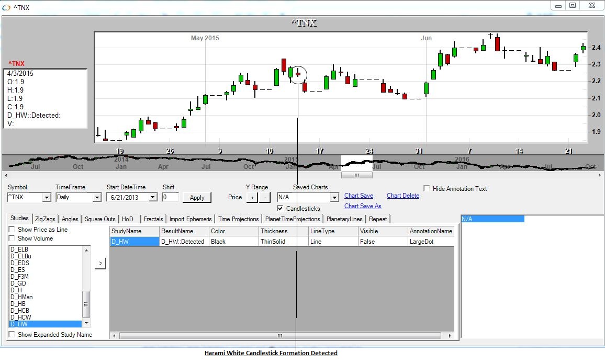Click the app icon in title bar
This screenshot has width=605, height=364.
click(6, 7)
